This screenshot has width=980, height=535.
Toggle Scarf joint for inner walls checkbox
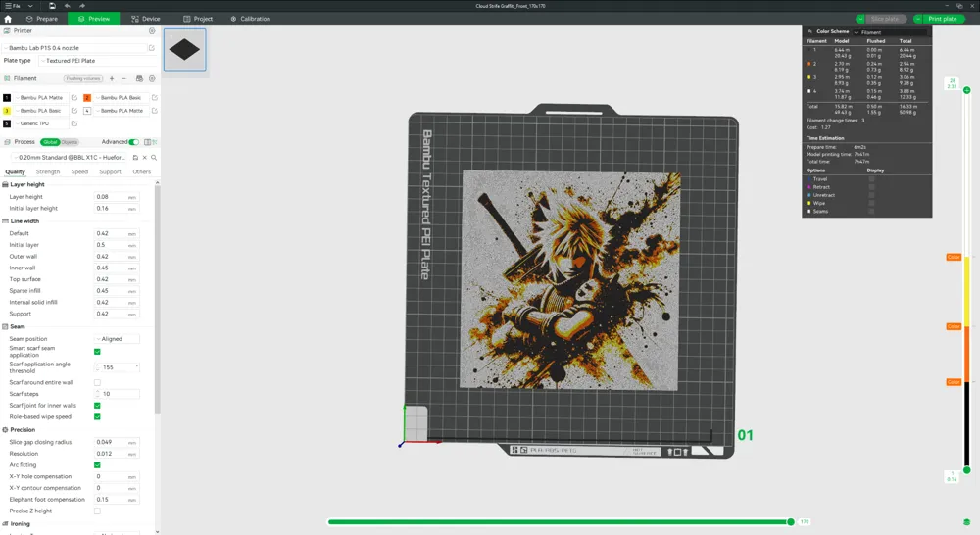[97, 406]
